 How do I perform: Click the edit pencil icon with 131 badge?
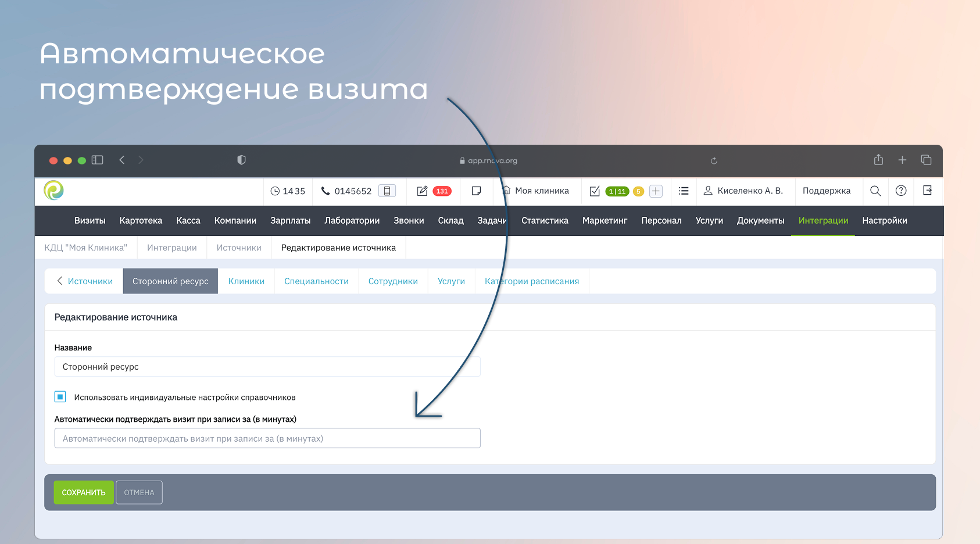point(423,191)
